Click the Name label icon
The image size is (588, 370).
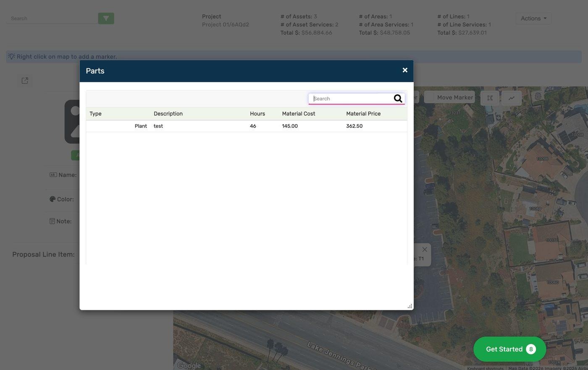coord(53,175)
